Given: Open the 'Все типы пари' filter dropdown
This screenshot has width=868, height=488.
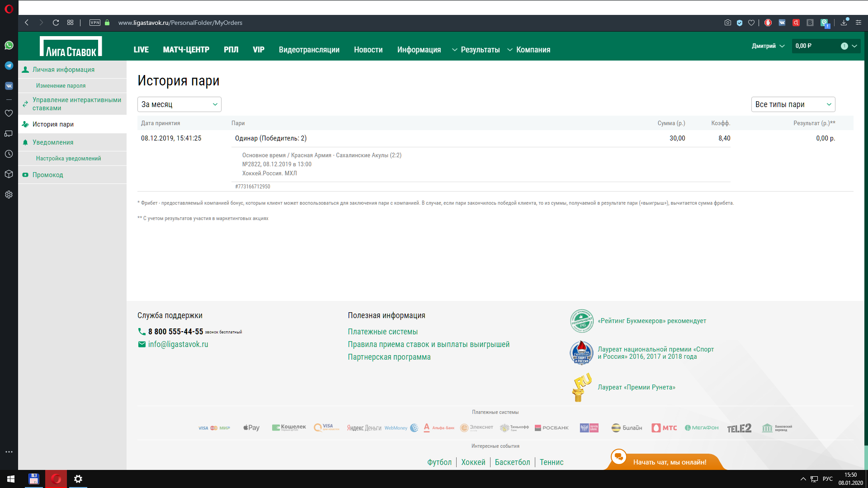Looking at the screenshot, I should coord(793,104).
